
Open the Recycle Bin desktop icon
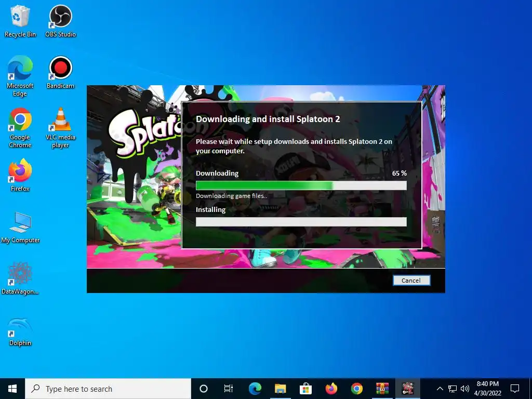pyautogui.click(x=20, y=21)
